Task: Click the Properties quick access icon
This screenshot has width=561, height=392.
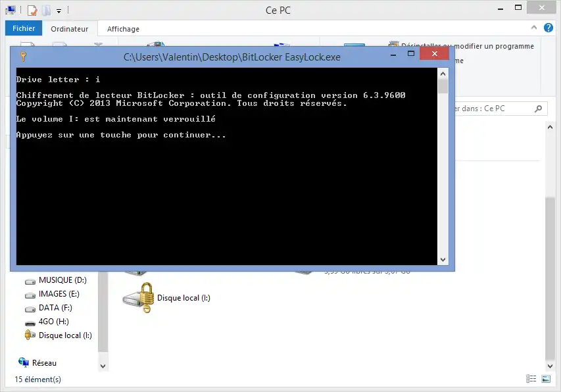Action: pos(32,11)
